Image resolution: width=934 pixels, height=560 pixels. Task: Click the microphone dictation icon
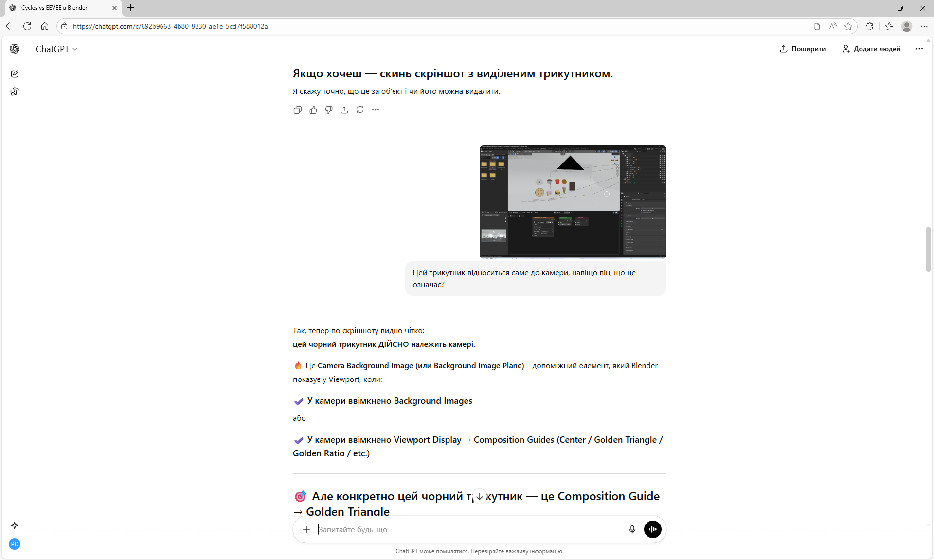pos(632,529)
